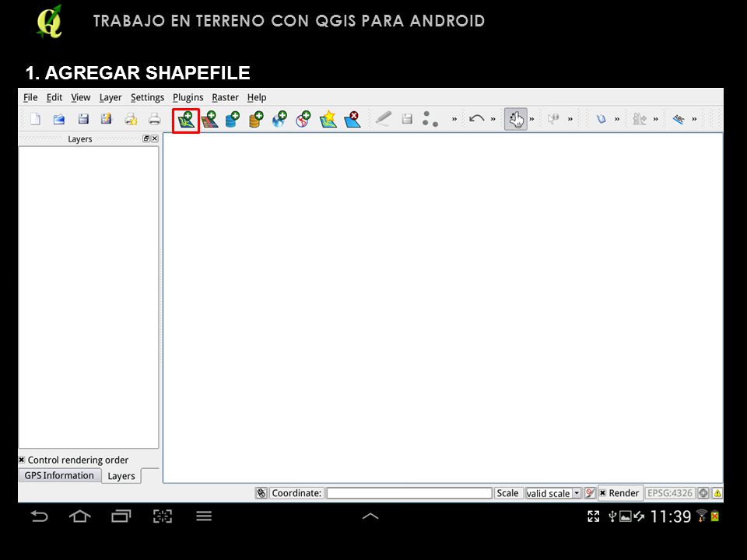This screenshot has height=560, width=747.
Task: Click the Scale value field
Action: click(549, 493)
